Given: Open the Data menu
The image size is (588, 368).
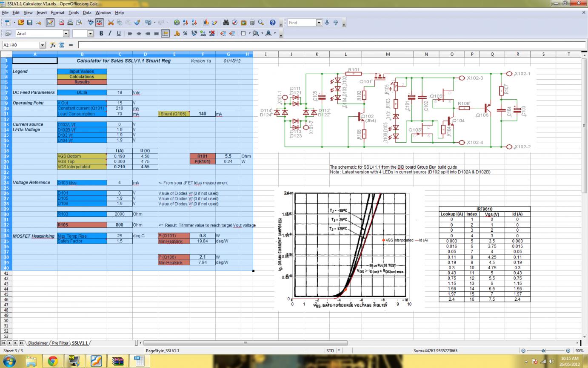Looking at the screenshot, I should click(x=87, y=13).
